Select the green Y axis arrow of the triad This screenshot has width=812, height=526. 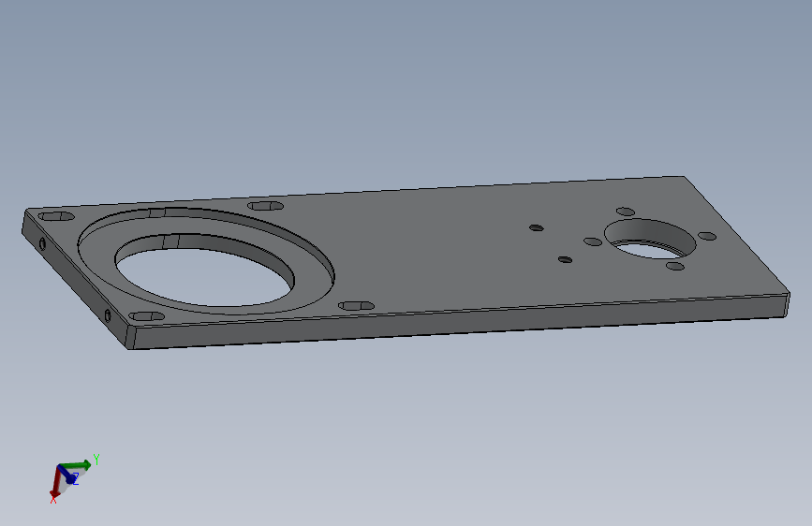coord(75,465)
